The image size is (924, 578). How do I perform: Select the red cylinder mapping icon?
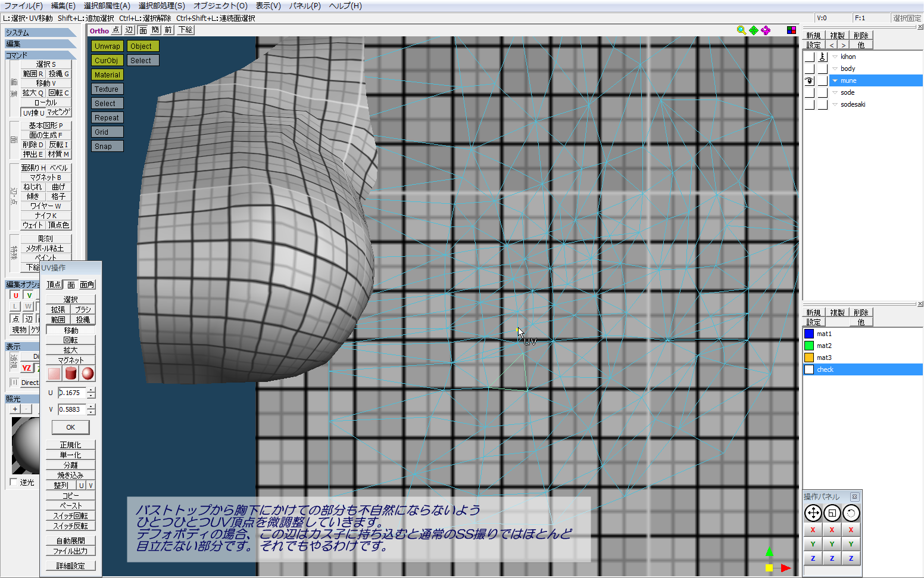71,374
